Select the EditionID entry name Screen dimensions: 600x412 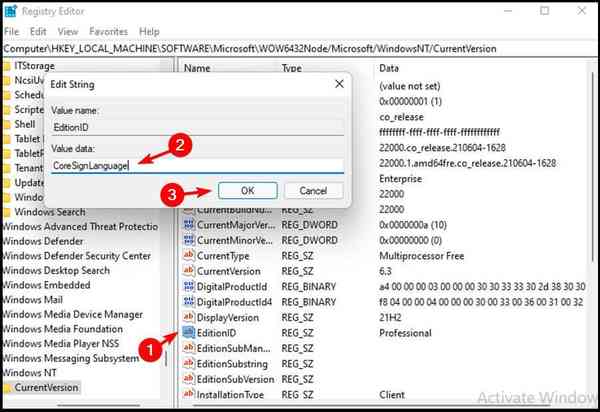click(x=216, y=333)
